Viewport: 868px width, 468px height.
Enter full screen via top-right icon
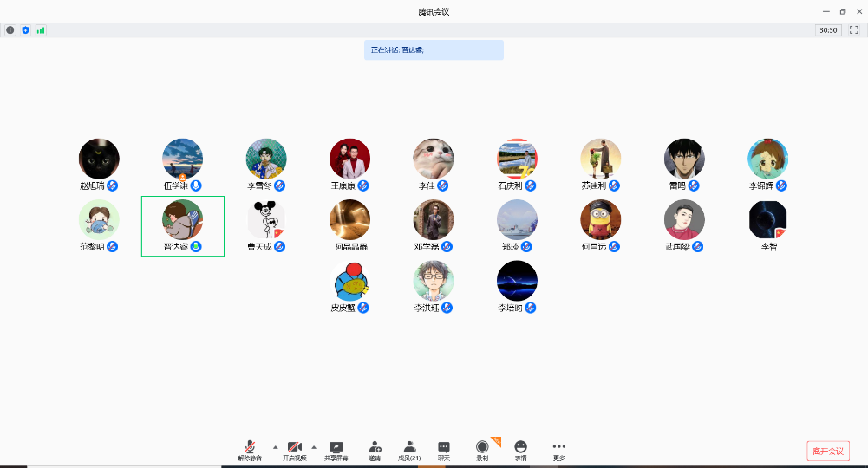pos(854,29)
